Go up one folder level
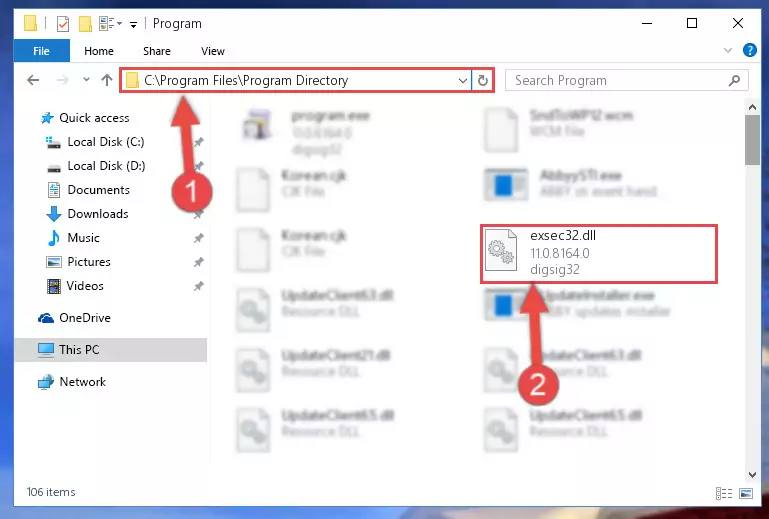The height and width of the screenshot is (519, 769). 107,80
